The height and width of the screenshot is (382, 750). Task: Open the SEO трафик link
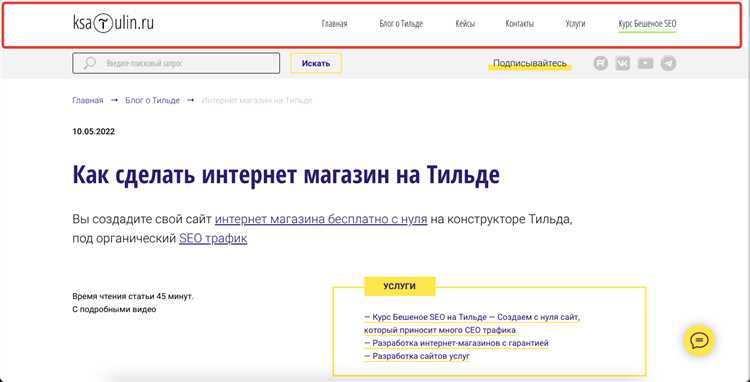coord(213,238)
